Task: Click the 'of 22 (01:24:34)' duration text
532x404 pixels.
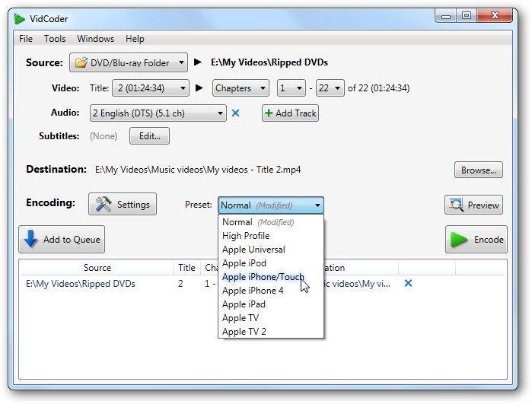Action: pyautogui.click(x=378, y=88)
